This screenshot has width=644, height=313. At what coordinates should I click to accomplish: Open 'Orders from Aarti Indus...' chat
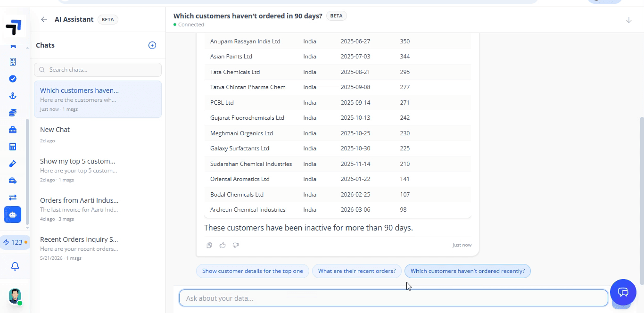[98, 209]
